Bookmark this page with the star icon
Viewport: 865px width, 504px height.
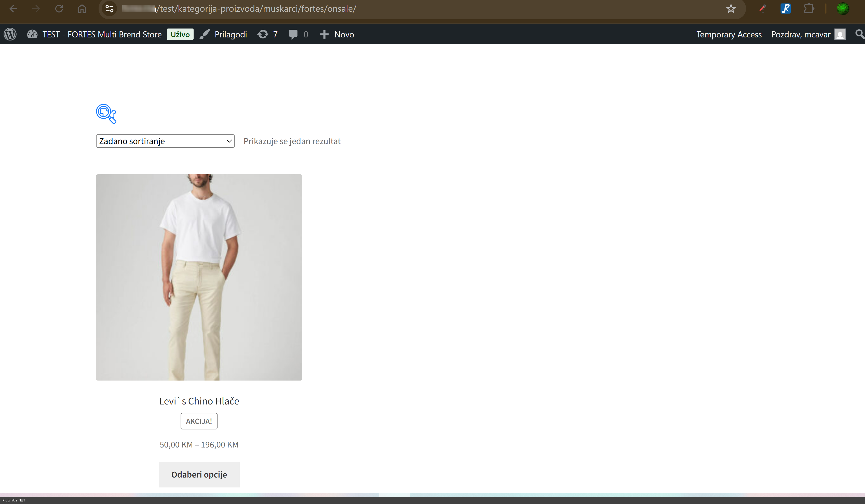731,9
